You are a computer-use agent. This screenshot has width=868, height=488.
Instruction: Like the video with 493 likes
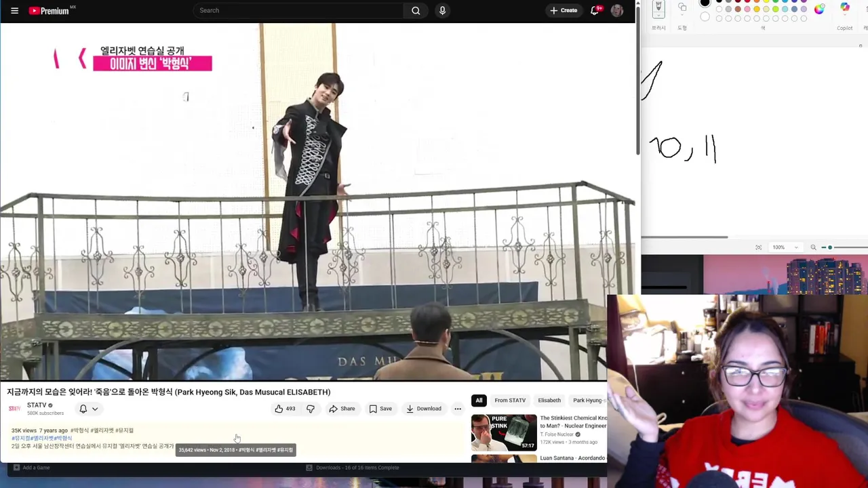click(285, 409)
